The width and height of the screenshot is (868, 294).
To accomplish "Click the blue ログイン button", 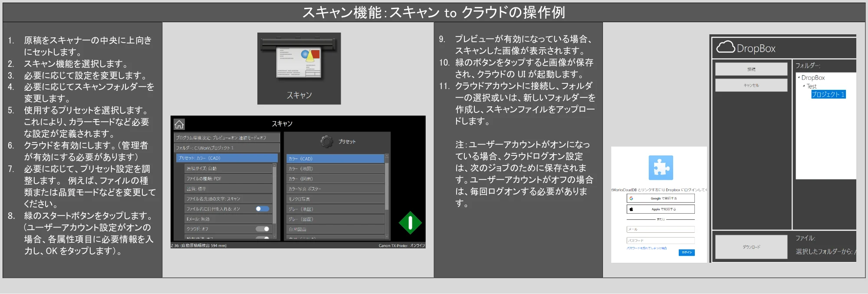I will [x=687, y=252].
